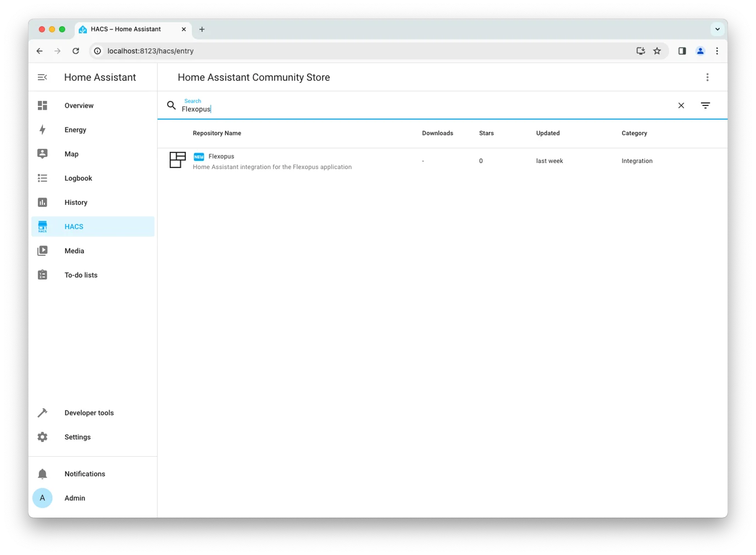The width and height of the screenshot is (756, 555).
Task: Go to the Energy panel
Action: (x=75, y=130)
